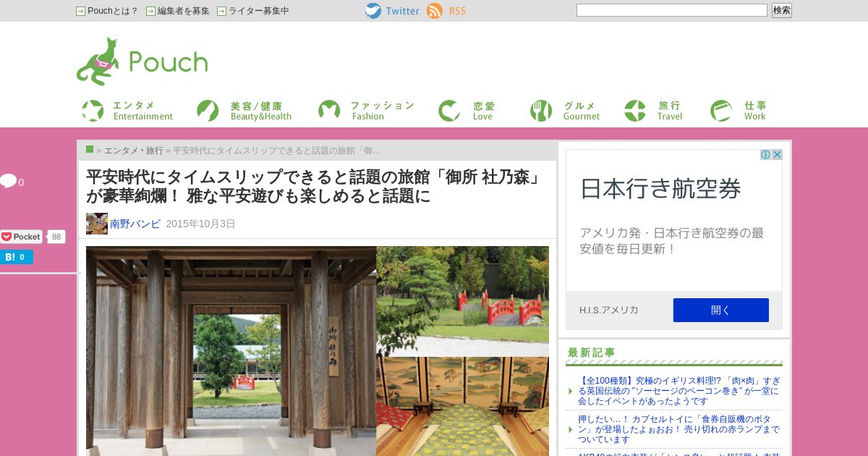Open the orange RSS feed icon
The image size is (868, 456).
point(435,11)
